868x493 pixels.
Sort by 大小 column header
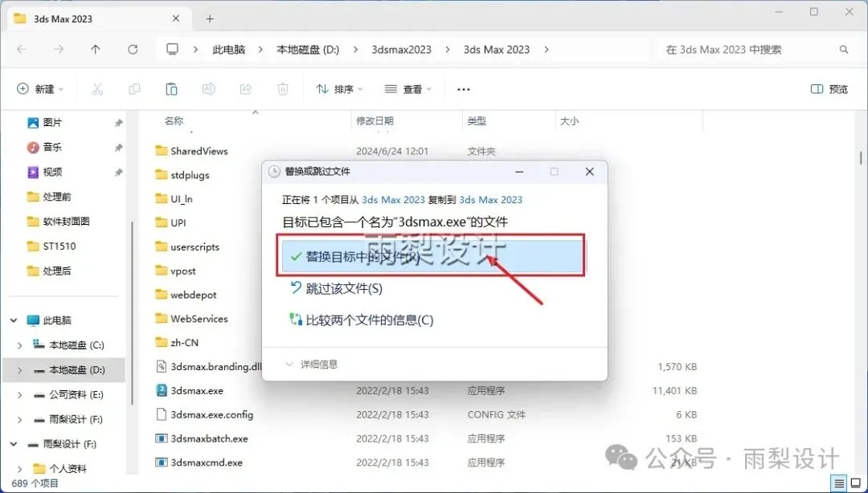click(x=569, y=120)
